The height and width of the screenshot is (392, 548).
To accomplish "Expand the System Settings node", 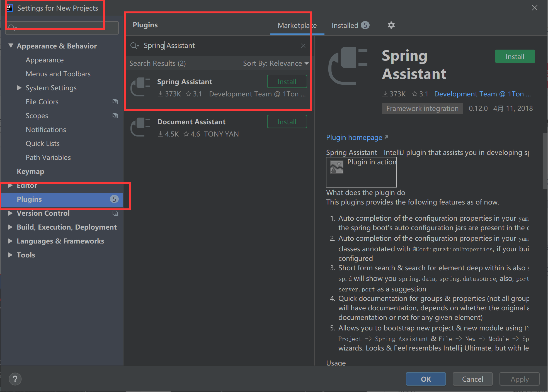I will pos(19,88).
